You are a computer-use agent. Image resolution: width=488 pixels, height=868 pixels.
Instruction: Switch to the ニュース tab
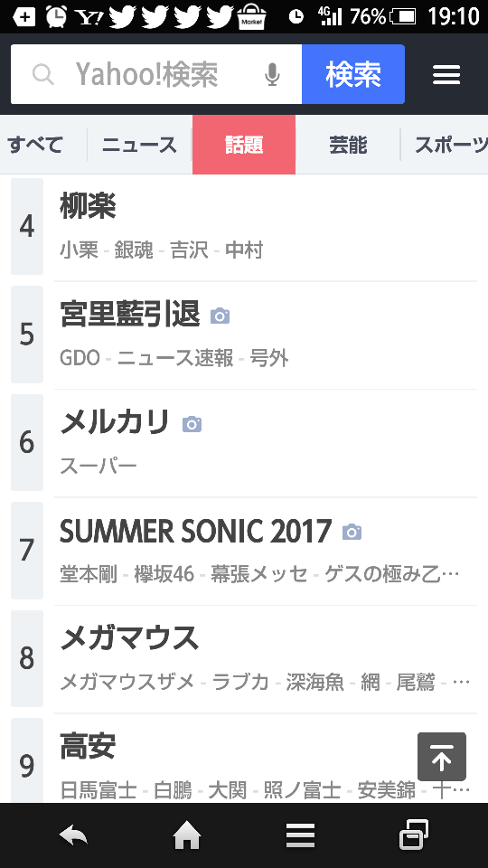139,145
